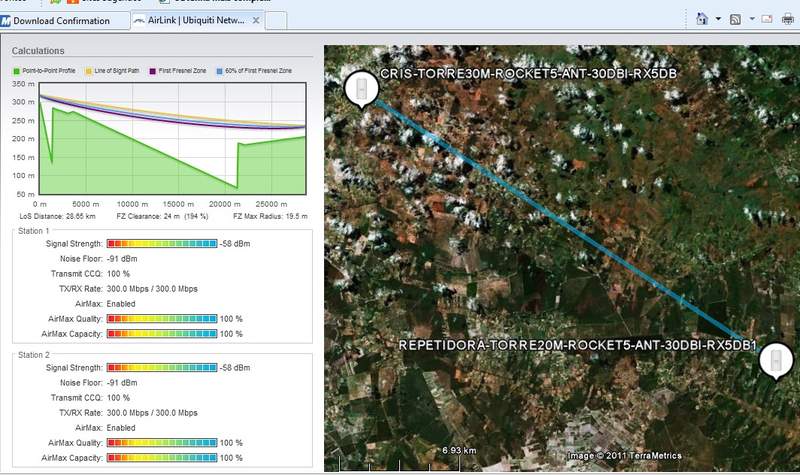Click the Download Confirmation tab favicon
800x475 pixels.
tap(6, 21)
